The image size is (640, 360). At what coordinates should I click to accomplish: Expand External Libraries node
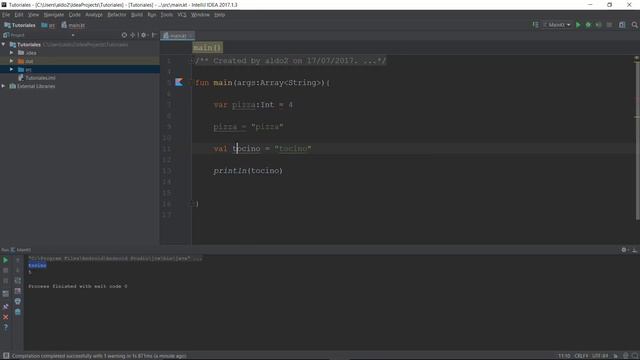(x=4, y=86)
